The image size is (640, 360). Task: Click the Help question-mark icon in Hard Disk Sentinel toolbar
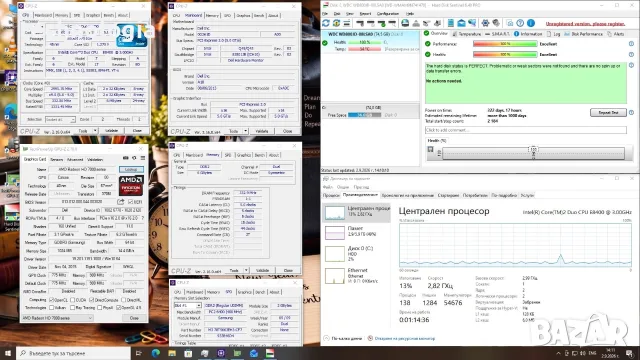(x=520, y=23)
